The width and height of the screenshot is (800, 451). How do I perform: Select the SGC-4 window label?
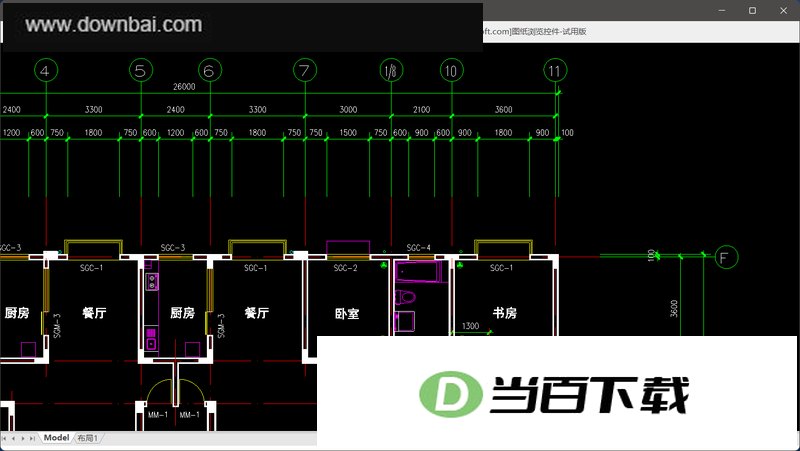(418, 248)
